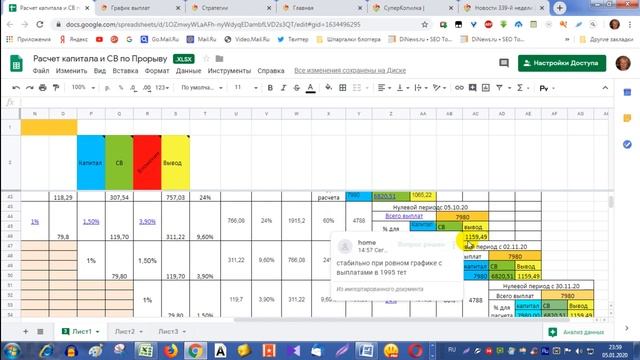Open the Инструменты menu
This screenshot has height=360, width=640.
[x=229, y=71]
